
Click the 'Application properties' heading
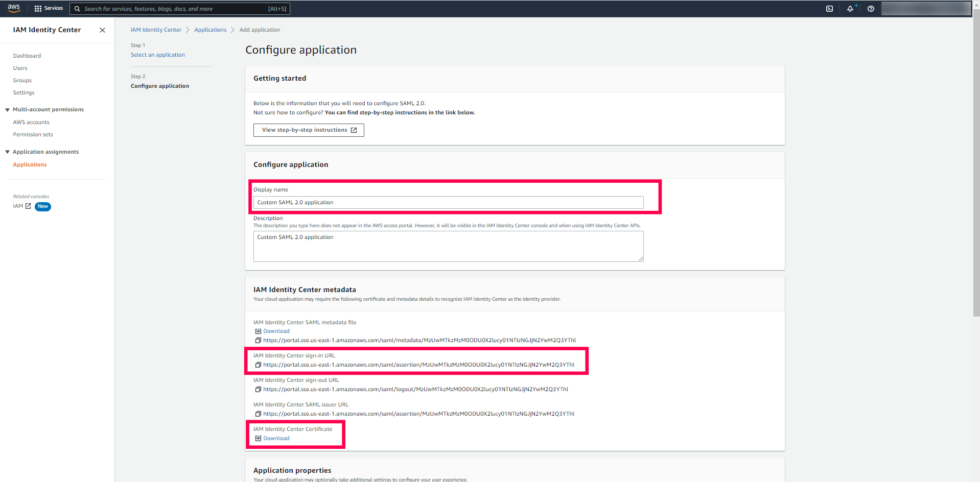292,471
